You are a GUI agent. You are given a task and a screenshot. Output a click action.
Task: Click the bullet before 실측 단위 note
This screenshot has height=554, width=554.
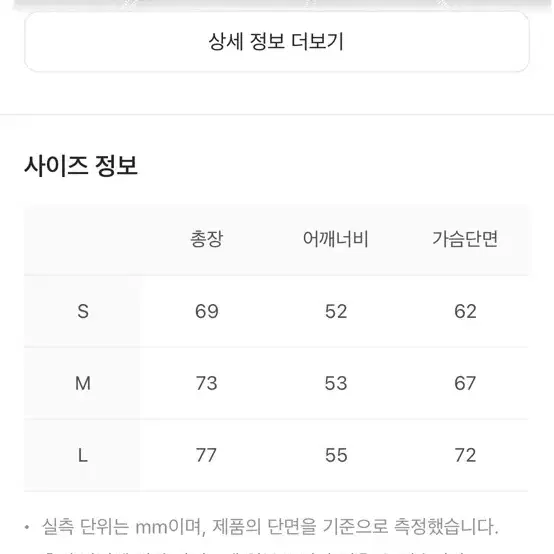(x=27, y=528)
